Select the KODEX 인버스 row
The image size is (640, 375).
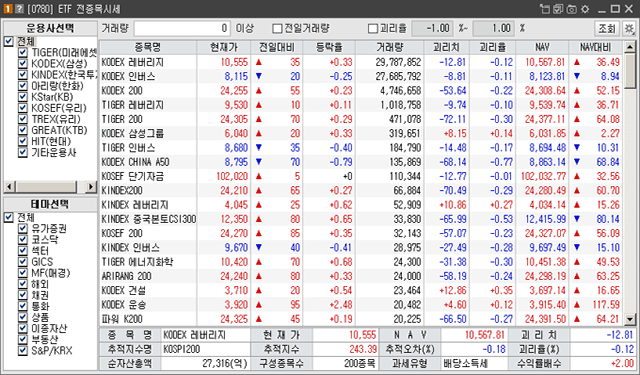361,76
